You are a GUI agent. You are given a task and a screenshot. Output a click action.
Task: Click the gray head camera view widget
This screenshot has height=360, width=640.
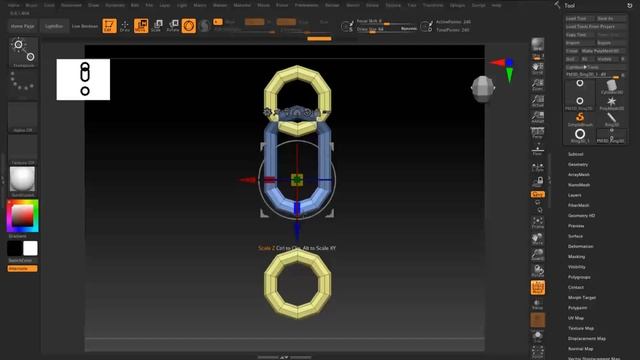482,88
